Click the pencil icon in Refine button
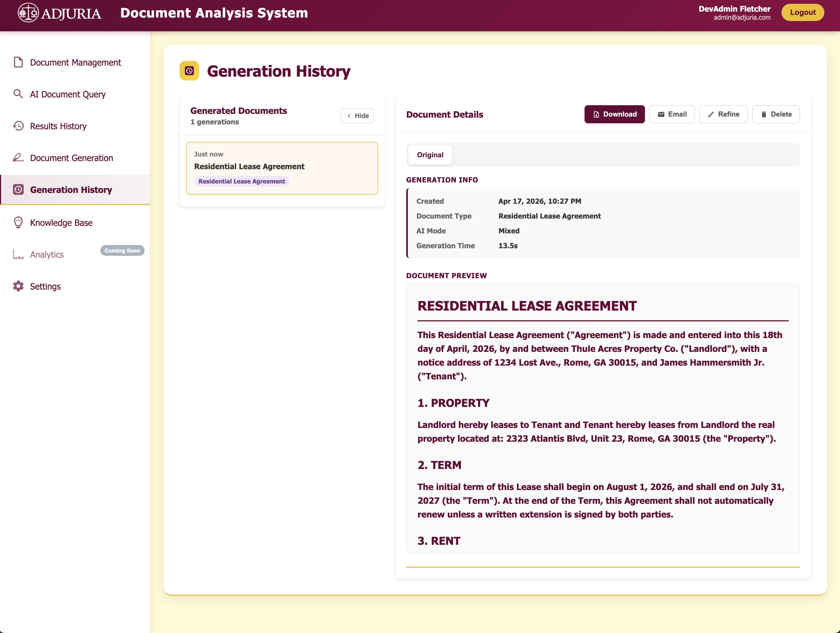The height and width of the screenshot is (633, 840). pyautogui.click(x=711, y=114)
